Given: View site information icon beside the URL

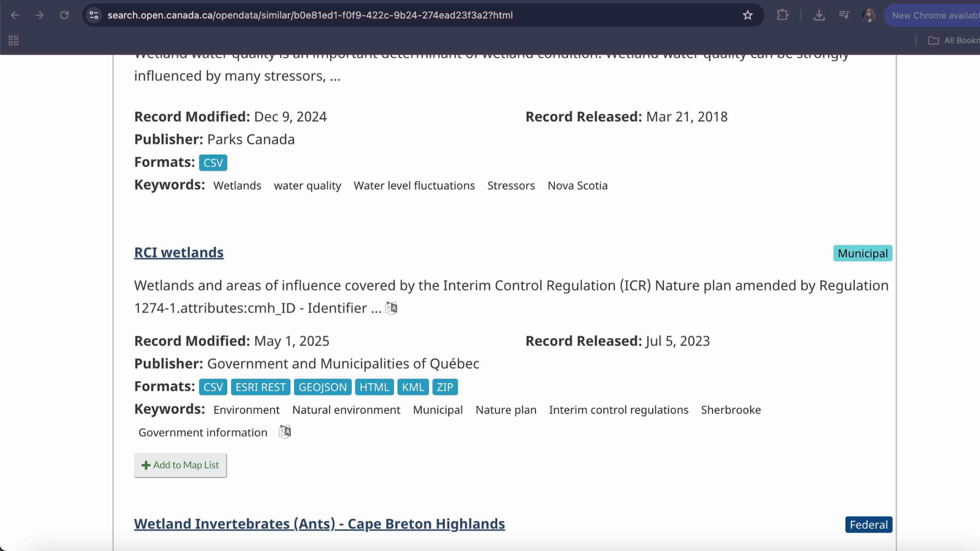Looking at the screenshot, I should pos(93,15).
